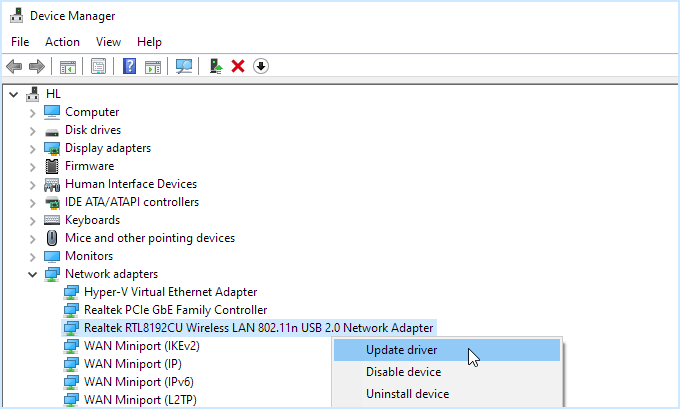Click the Update device driver toolbar icon
Image resolution: width=680 pixels, height=409 pixels.
click(x=216, y=66)
